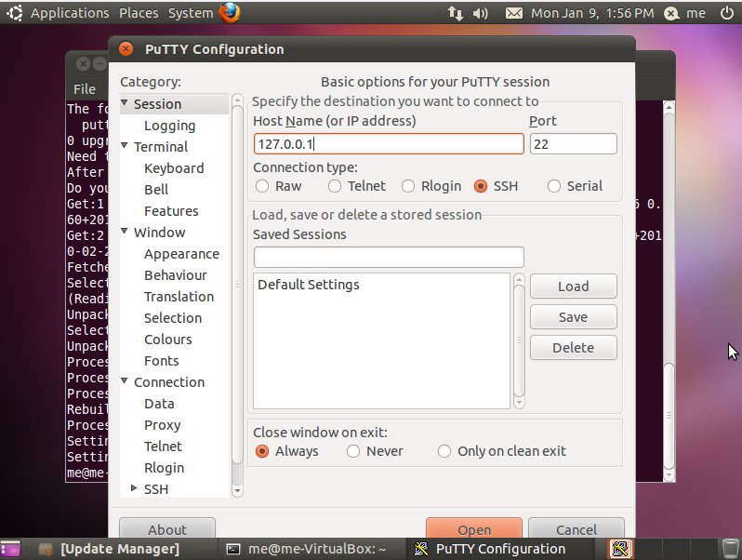This screenshot has width=742, height=560.
Task: Open the Places menu
Action: (x=139, y=13)
